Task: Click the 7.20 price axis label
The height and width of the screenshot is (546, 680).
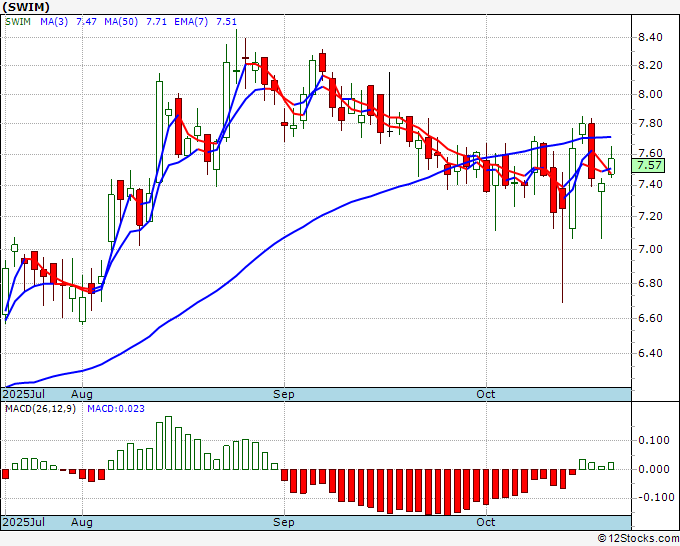Action: [650, 216]
